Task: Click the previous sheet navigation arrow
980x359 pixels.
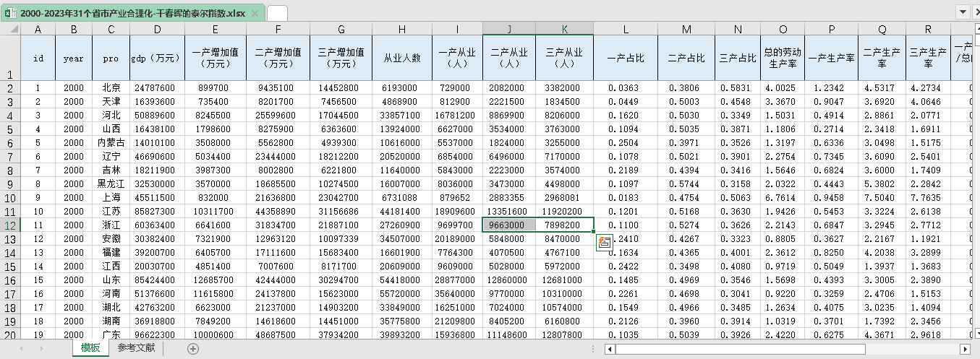Action: coord(21,348)
